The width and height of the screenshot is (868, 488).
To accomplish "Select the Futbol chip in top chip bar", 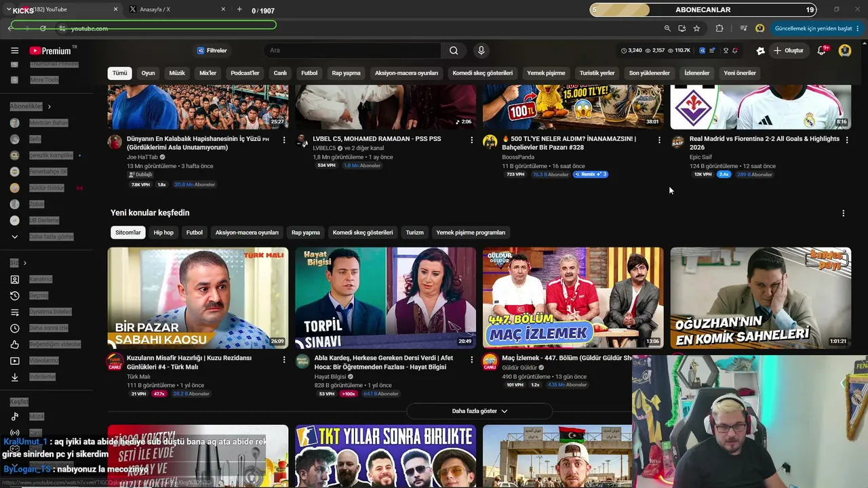I will [309, 73].
